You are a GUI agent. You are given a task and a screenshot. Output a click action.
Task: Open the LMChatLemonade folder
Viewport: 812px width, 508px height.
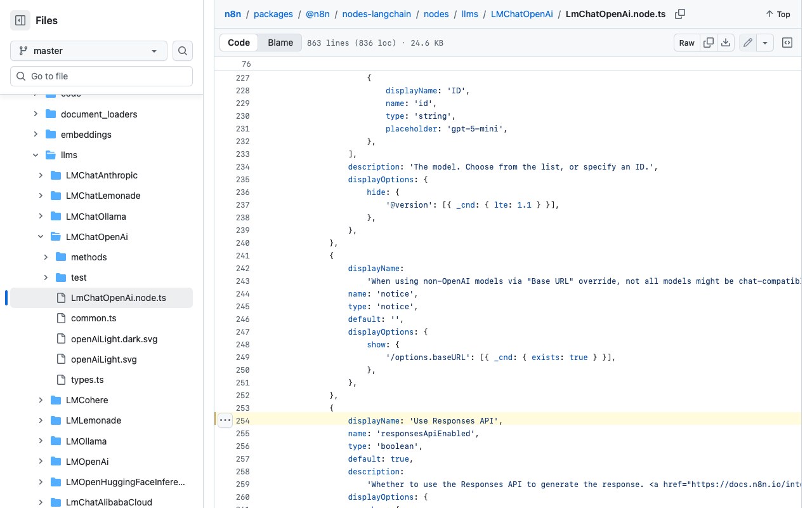(103, 196)
